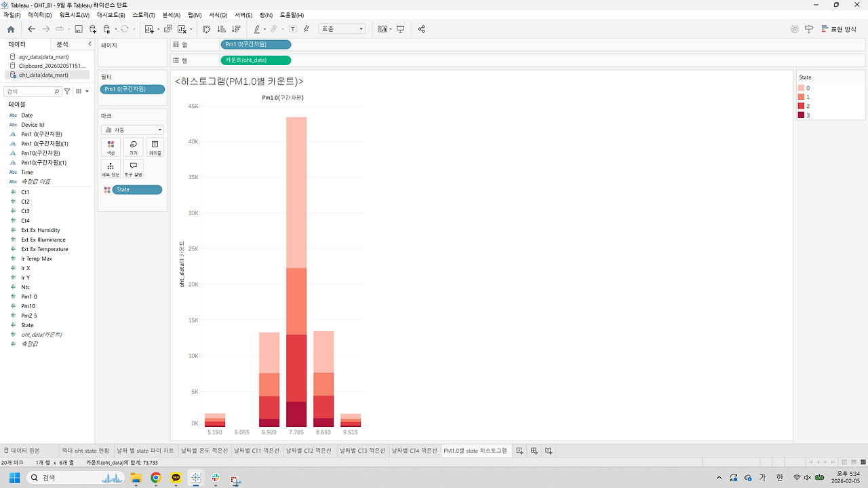The image size is (868, 488).
Task: Switch to sheet tab 역대 oht state 현황
Action: click(85, 451)
